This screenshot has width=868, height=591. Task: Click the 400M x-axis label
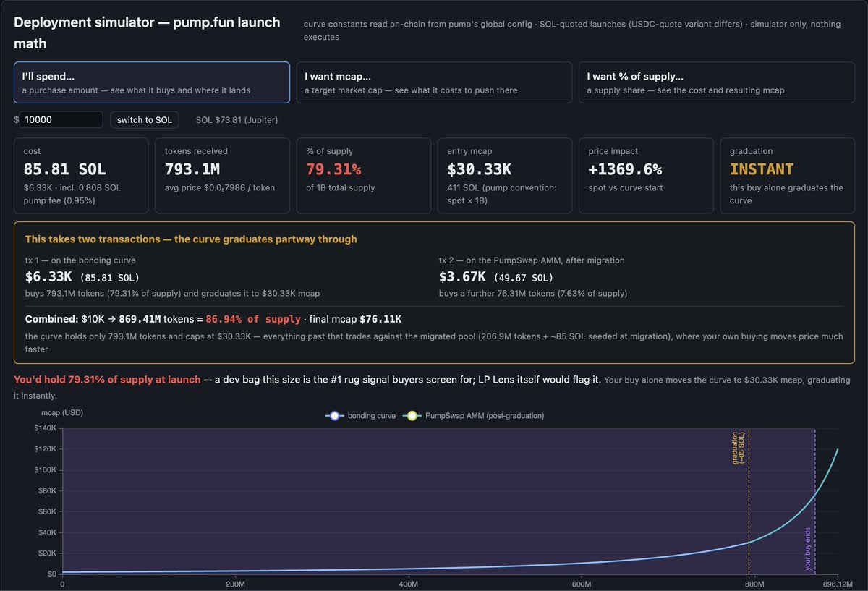point(409,584)
